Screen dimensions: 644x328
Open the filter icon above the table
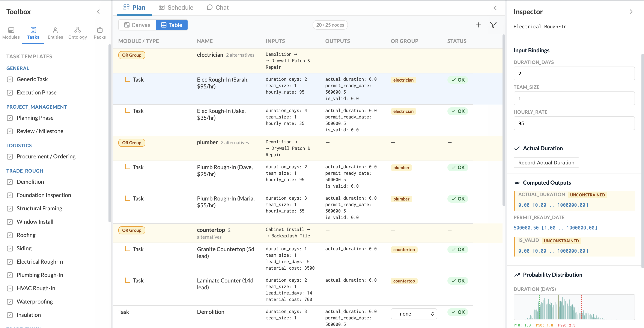pos(493,25)
